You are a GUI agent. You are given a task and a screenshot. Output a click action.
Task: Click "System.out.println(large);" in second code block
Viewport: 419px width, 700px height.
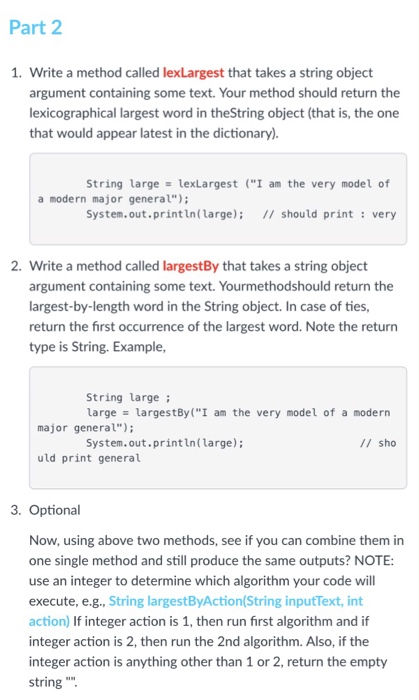[165, 443]
